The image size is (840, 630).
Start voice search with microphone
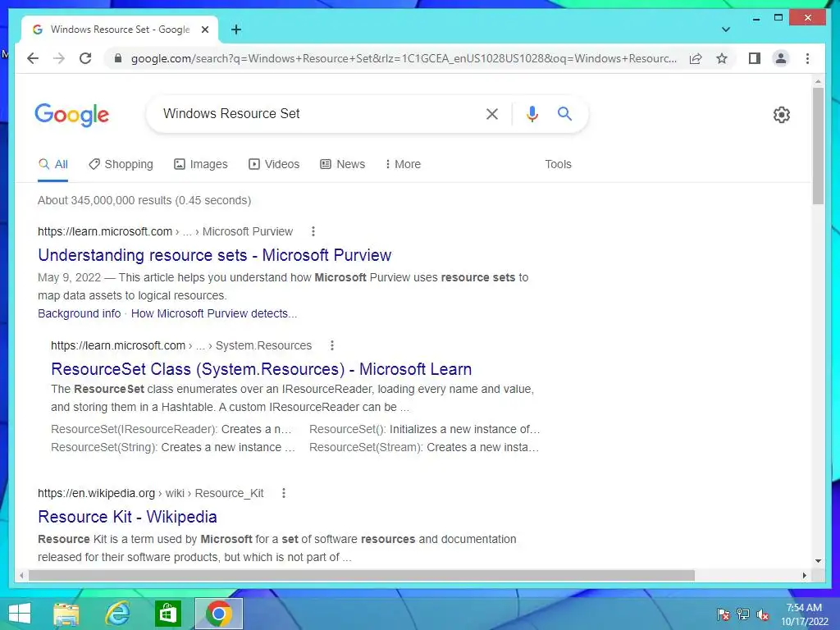[532, 113]
